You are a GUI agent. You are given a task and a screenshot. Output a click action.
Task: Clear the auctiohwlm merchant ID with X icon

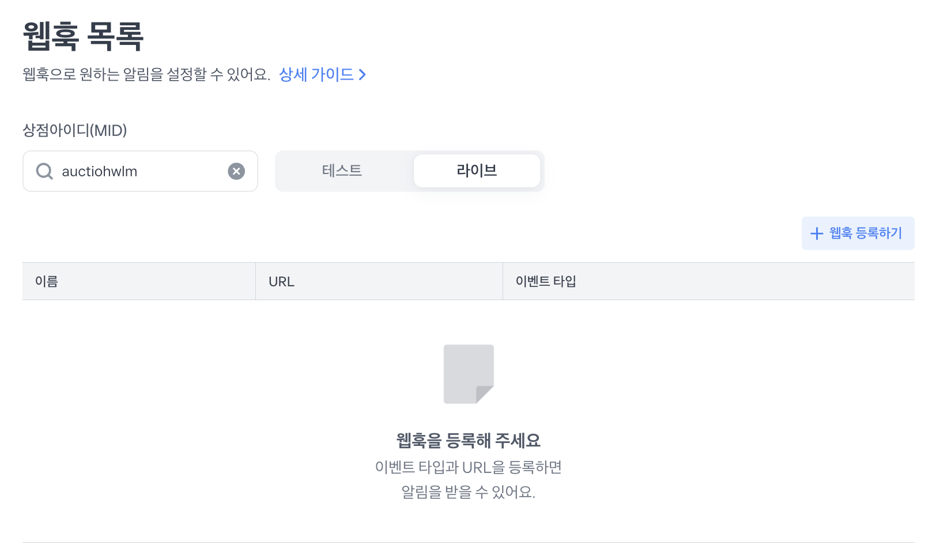click(236, 171)
